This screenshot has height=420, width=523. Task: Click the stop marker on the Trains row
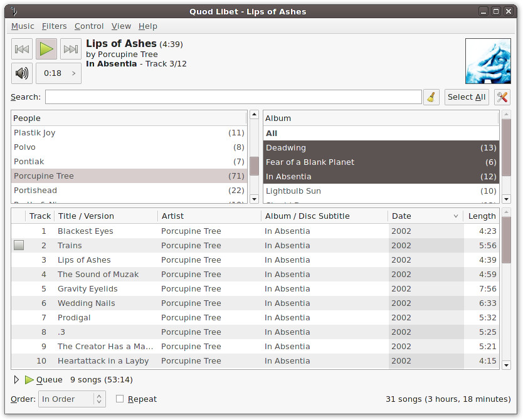click(x=19, y=245)
